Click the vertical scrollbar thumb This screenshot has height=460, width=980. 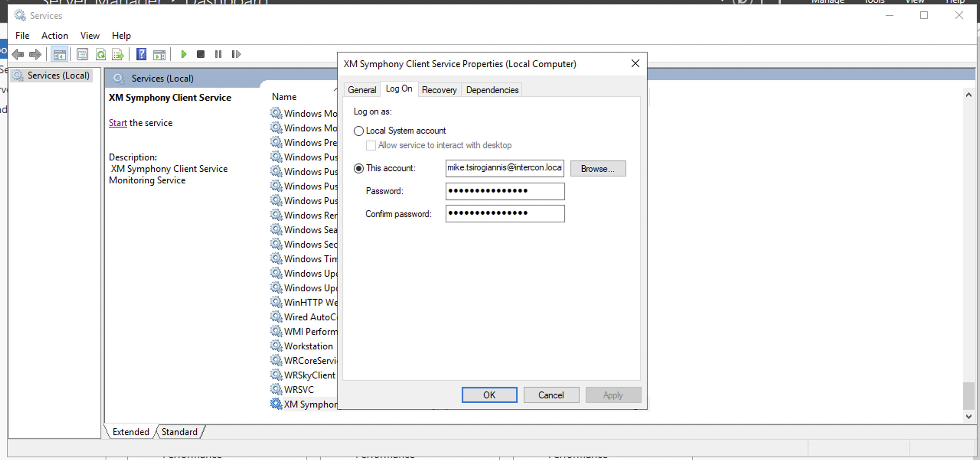tap(969, 396)
